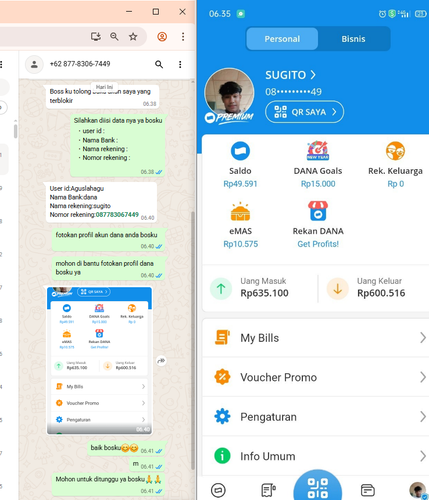Tap Saldo amount Rp49.591

pos(240,184)
